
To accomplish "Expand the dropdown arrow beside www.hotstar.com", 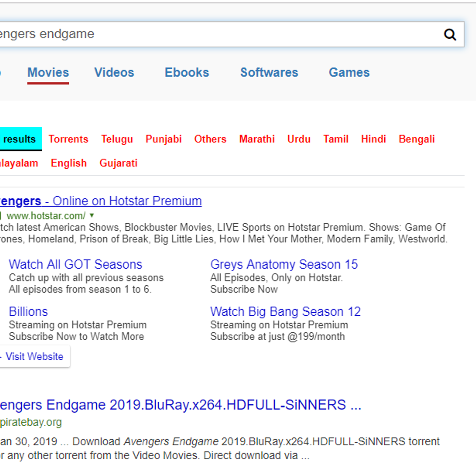I will coord(92,215).
